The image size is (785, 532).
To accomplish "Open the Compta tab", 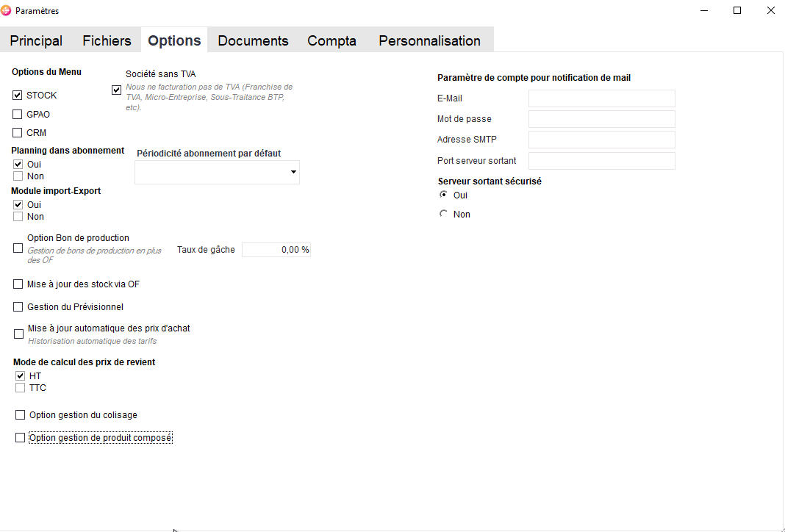I will (331, 41).
